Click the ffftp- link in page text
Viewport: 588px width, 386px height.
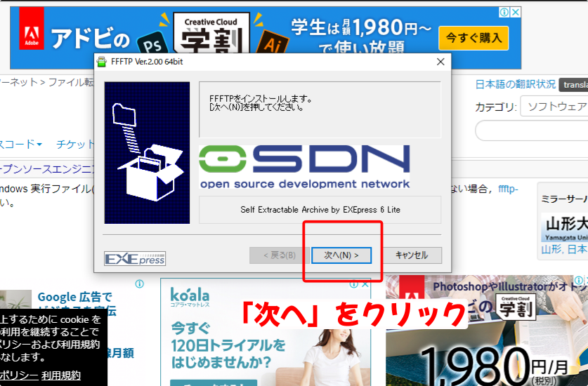[508, 189]
